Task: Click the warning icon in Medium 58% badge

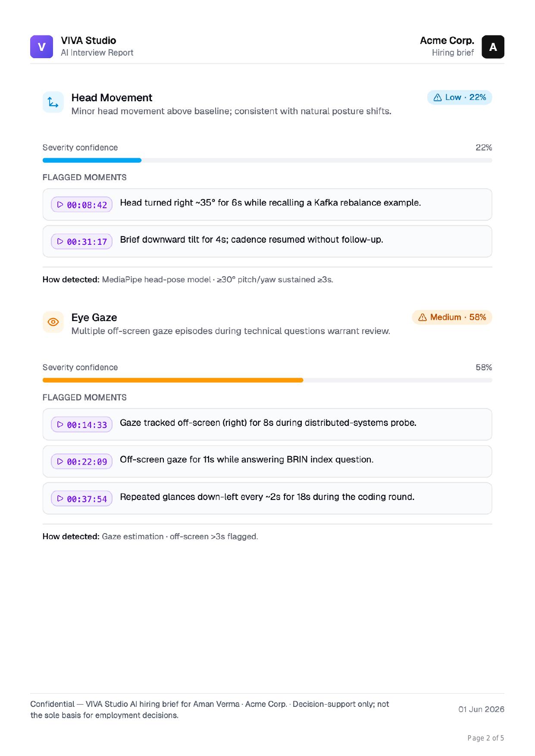Action: click(x=422, y=317)
